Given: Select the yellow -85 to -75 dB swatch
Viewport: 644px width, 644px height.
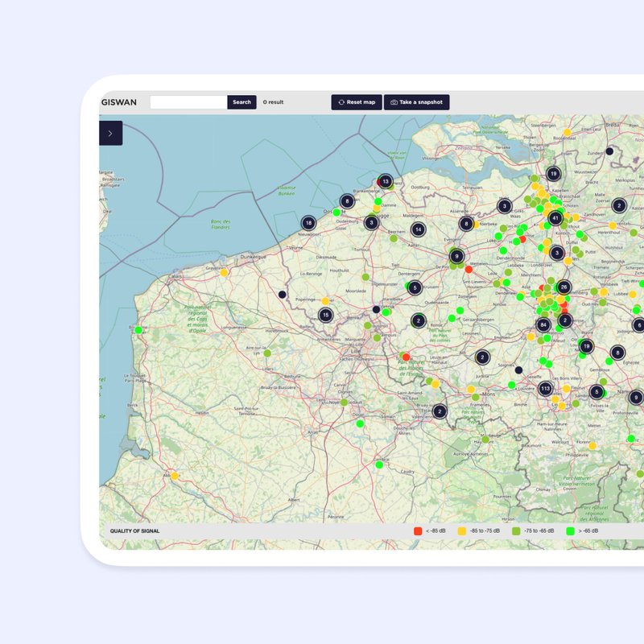Looking at the screenshot, I should pyautogui.click(x=462, y=531).
